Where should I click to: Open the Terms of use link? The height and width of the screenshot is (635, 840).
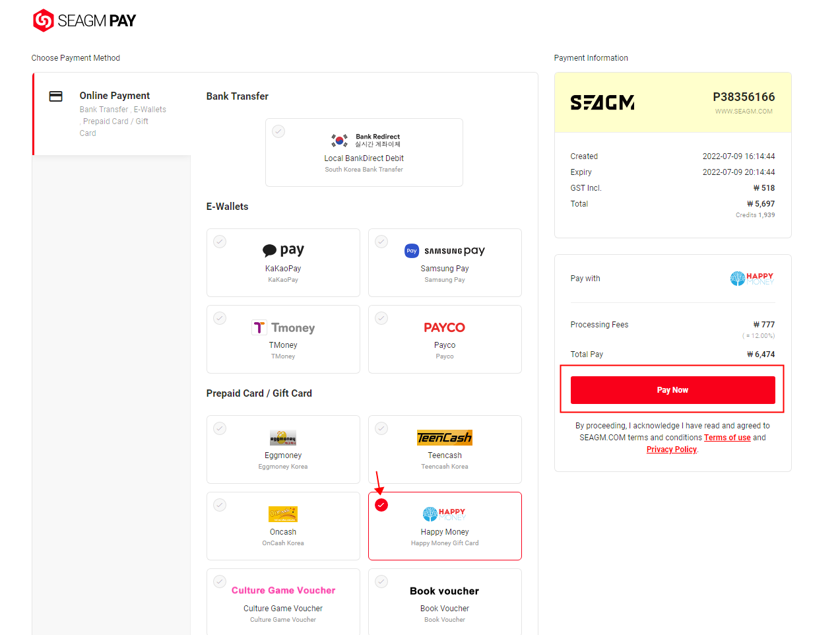click(727, 438)
